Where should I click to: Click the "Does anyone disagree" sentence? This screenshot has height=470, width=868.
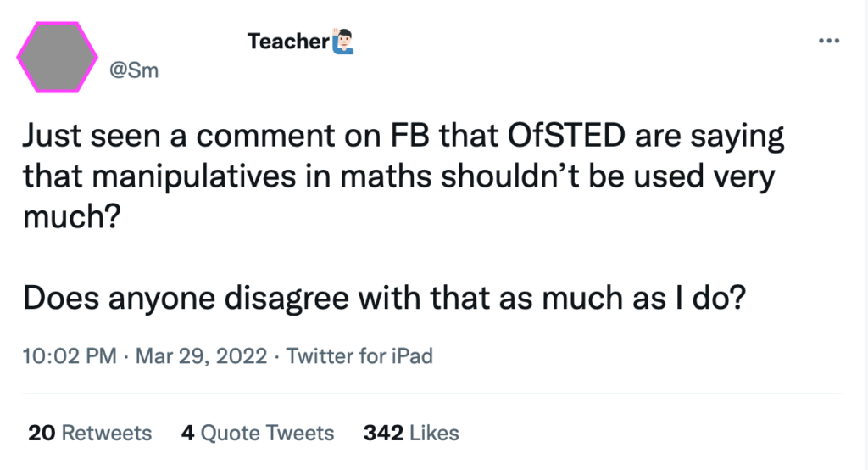click(x=384, y=298)
